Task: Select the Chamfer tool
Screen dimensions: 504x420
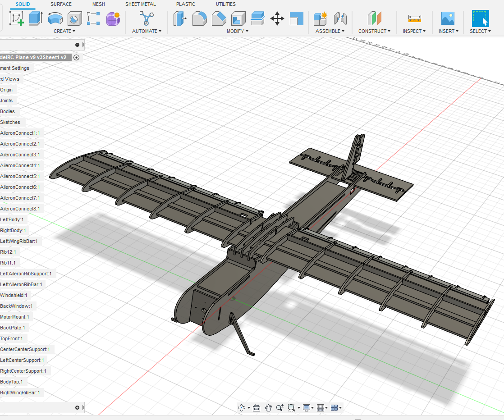Action: (219, 18)
